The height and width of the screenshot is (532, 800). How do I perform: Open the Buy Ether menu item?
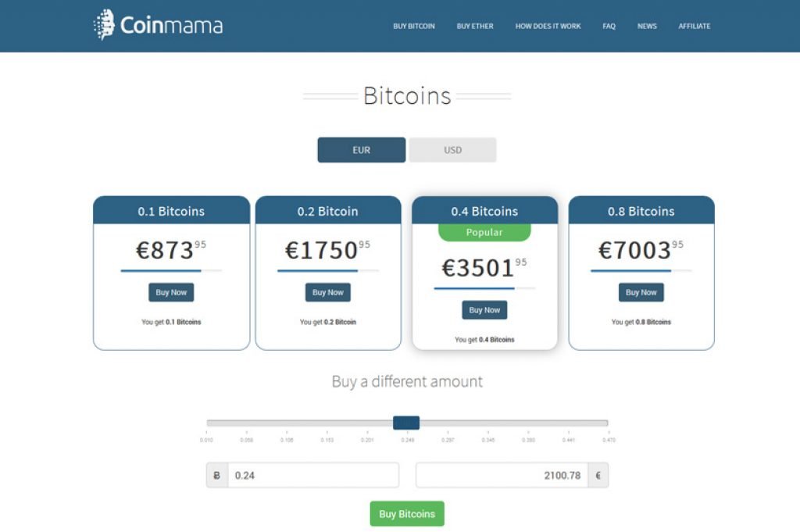click(x=475, y=26)
